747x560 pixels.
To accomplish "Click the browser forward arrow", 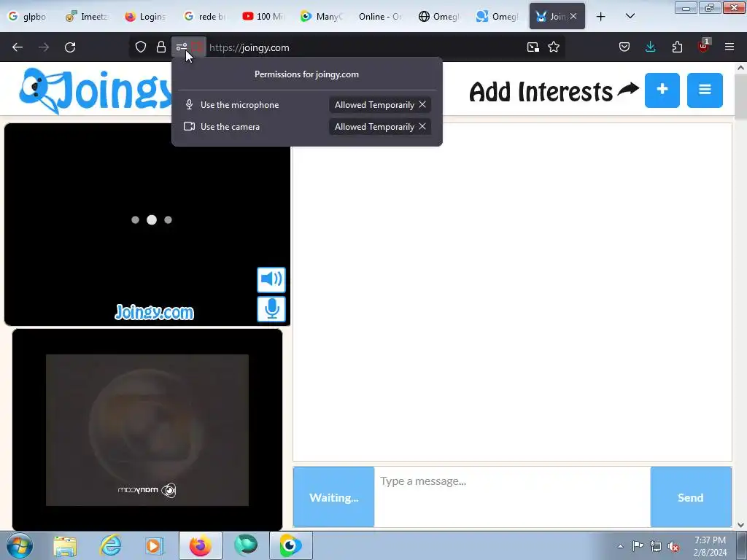I will point(44,47).
